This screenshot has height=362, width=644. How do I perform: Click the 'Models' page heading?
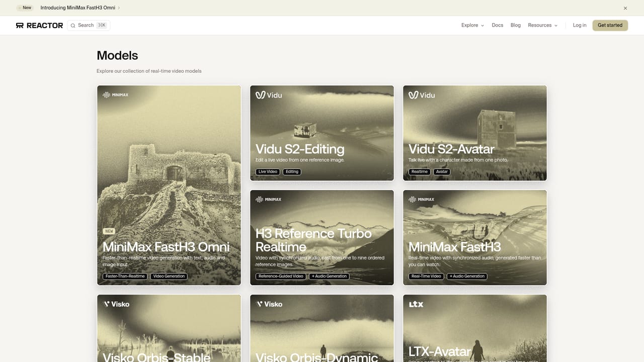tap(117, 55)
